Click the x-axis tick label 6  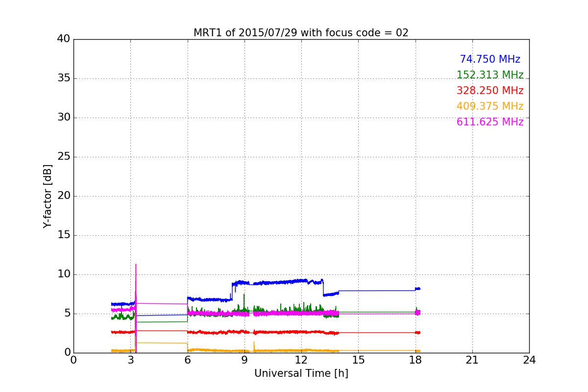(188, 360)
